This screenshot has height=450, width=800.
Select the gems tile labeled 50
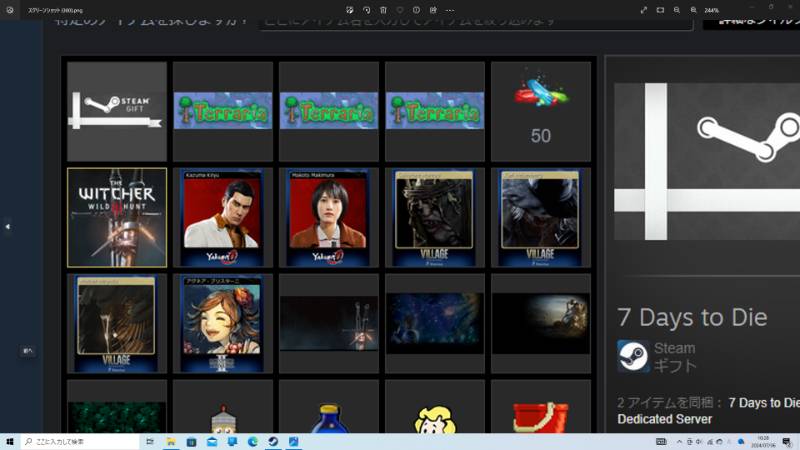coord(541,111)
